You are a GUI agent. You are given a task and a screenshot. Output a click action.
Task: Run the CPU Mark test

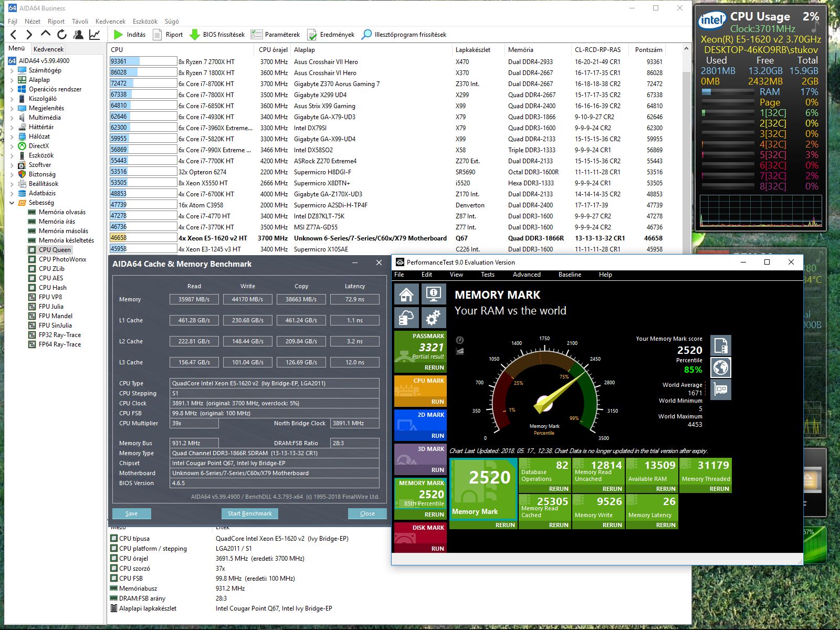(x=437, y=402)
